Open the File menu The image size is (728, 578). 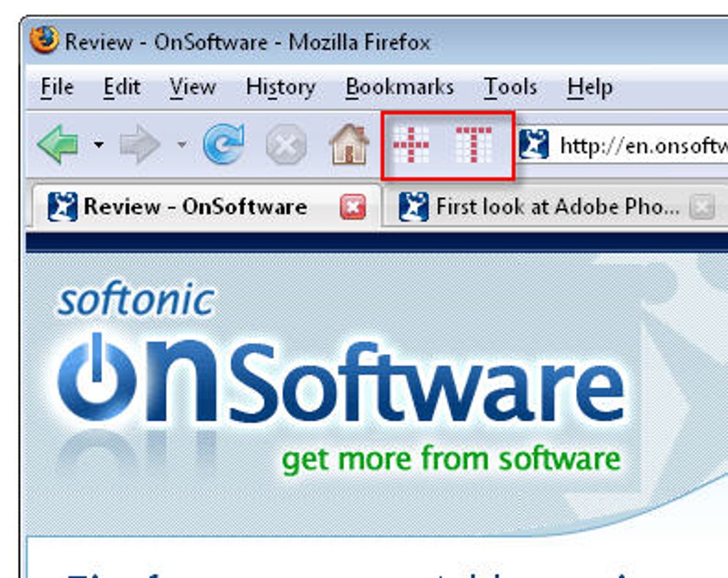[57, 87]
